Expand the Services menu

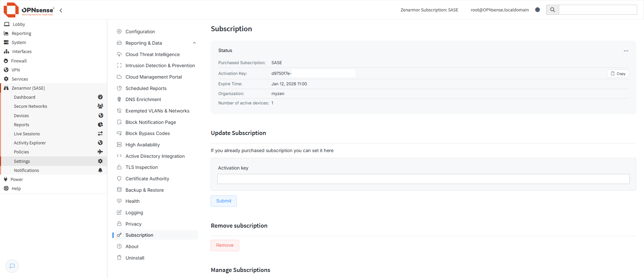pyautogui.click(x=20, y=79)
